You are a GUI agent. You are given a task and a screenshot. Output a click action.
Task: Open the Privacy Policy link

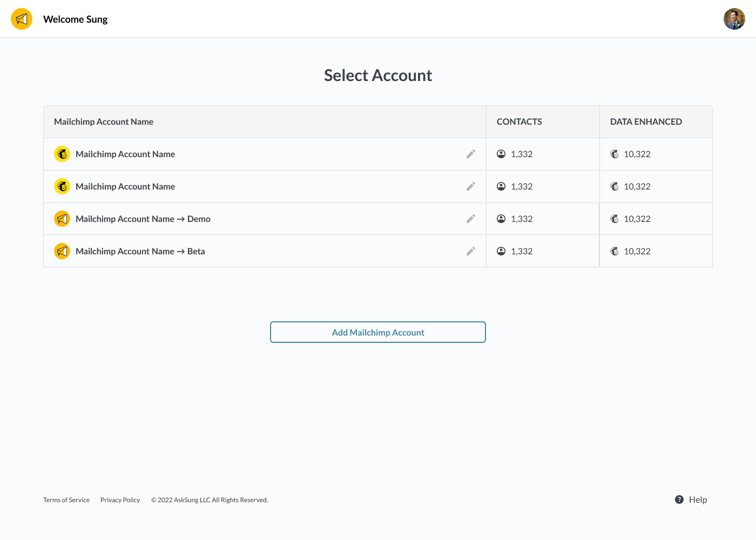pos(120,500)
